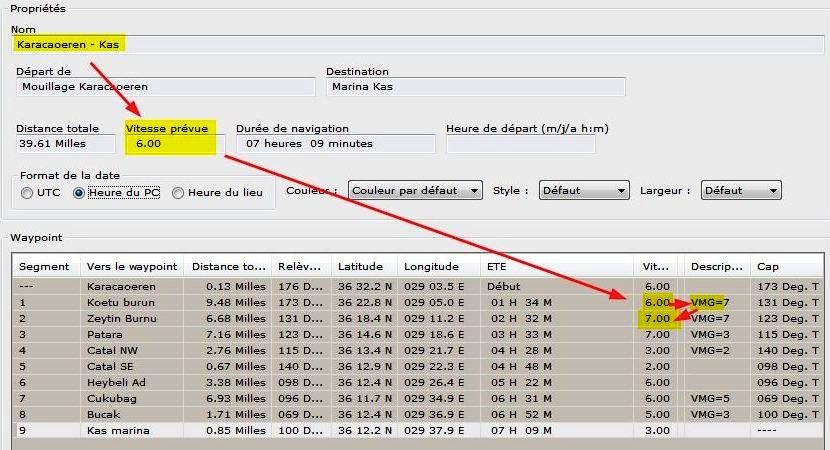Click speed 2.00 in Catal SE row
830x450 pixels.
657,366
